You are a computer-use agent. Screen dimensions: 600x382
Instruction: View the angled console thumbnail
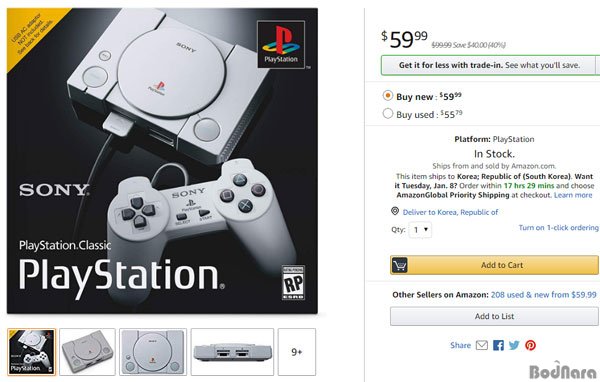[87, 352]
